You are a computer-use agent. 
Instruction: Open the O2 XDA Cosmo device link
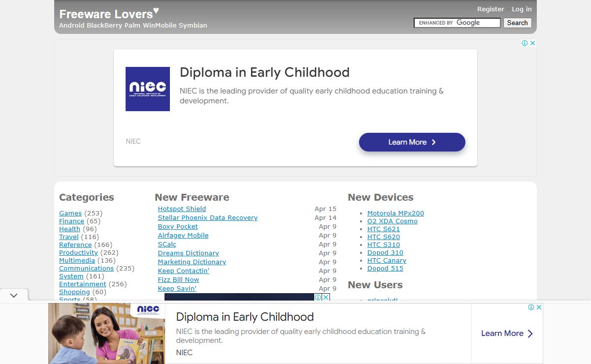pyautogui.click(x=393, y=221)
